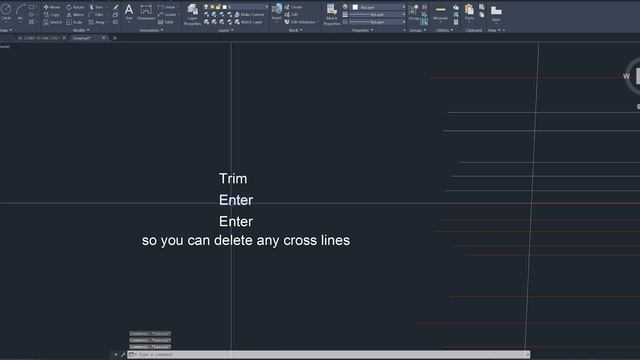Select the Erase tool in Modify
Viewport: 640px width, 360px height.
[x=116, y=7]
